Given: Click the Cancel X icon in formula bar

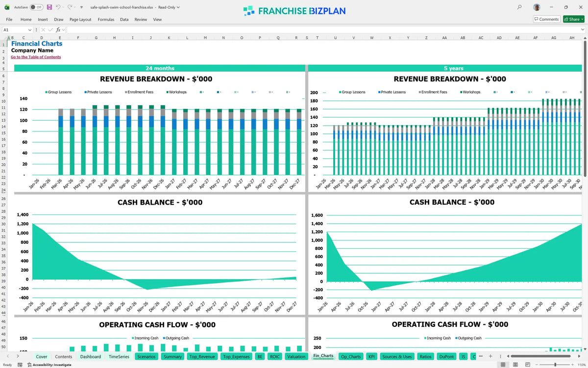Looking at the screenshot, I should pos(44,30).
